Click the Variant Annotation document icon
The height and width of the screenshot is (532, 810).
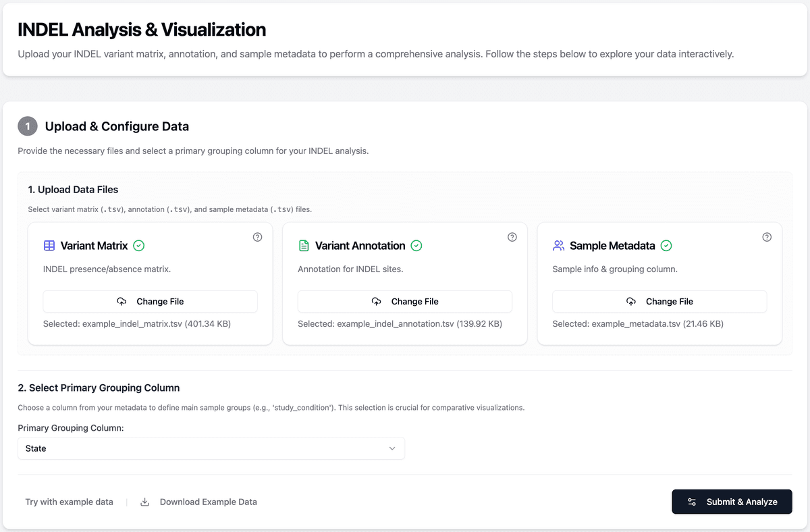tap(304, 246)
